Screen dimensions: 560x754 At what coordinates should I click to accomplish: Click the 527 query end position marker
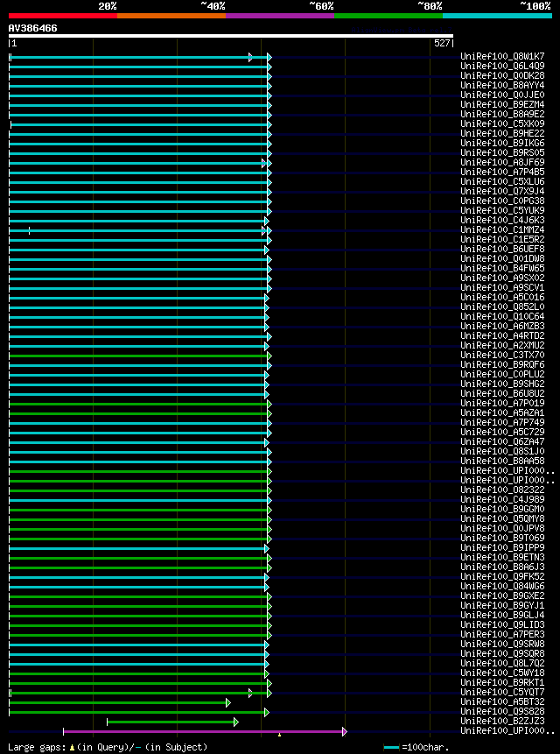pyautogui.click(x=444, y=43)
